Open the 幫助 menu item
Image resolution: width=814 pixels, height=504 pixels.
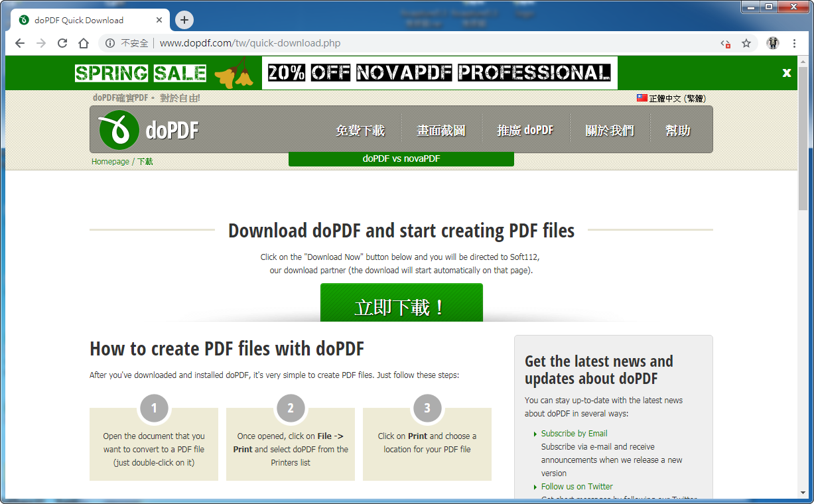678,131
